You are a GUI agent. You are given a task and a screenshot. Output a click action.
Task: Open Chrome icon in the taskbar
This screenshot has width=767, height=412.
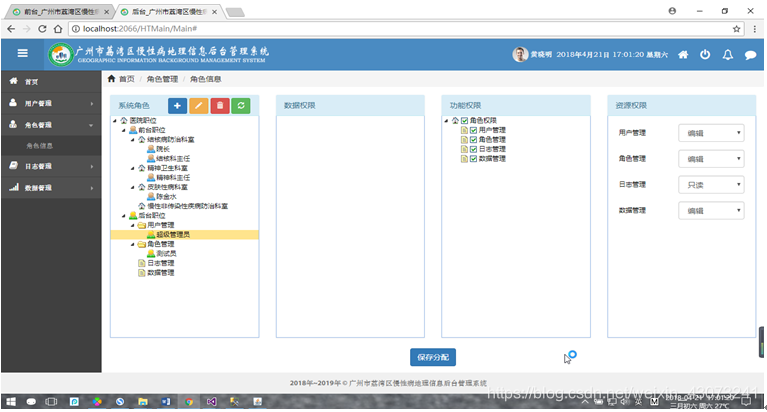tap(189, 402)
